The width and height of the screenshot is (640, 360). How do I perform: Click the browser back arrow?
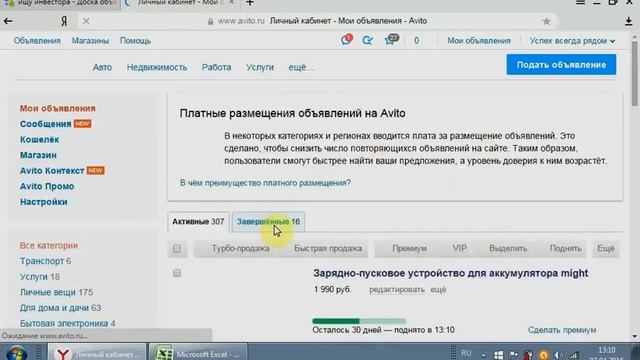pos(8,21)
